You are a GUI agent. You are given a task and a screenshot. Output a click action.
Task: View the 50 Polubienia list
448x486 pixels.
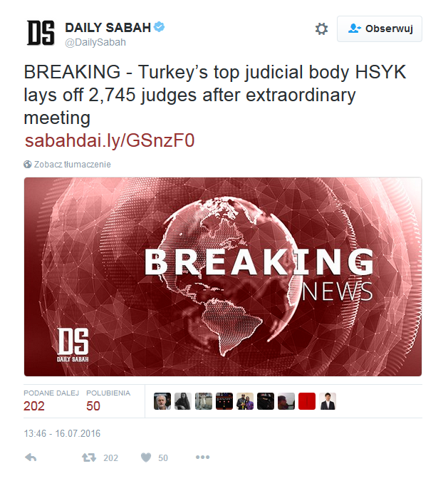tap(108, 400)
